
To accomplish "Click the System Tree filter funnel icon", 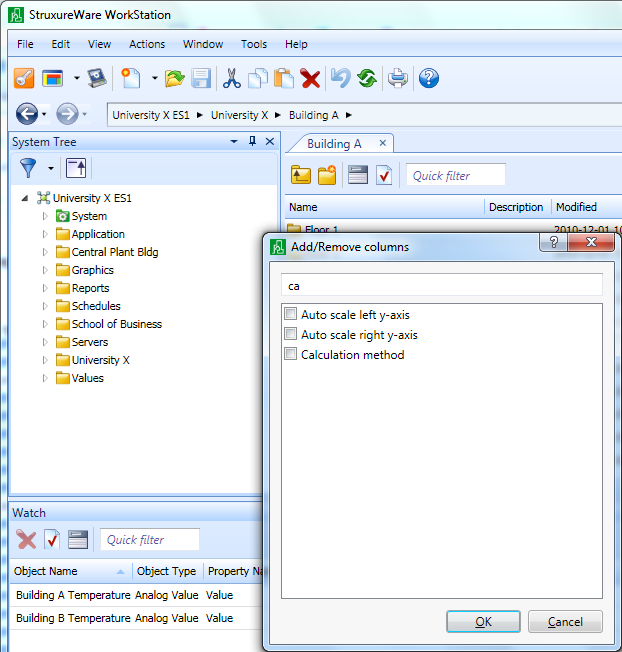I will coord(28,168).
